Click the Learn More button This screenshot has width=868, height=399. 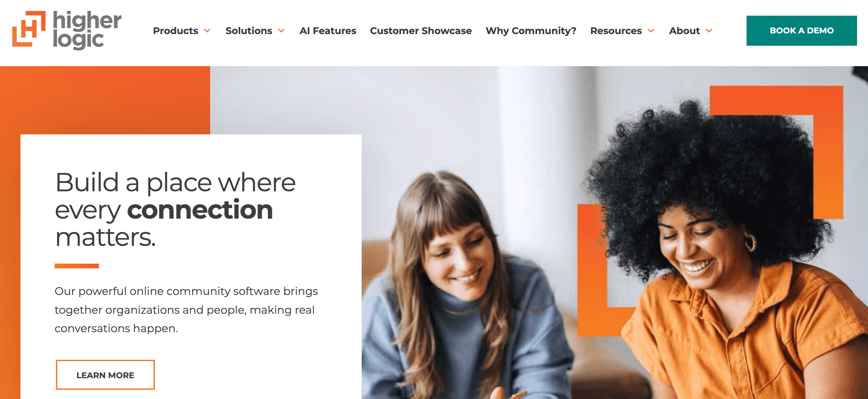pos(105,375)
